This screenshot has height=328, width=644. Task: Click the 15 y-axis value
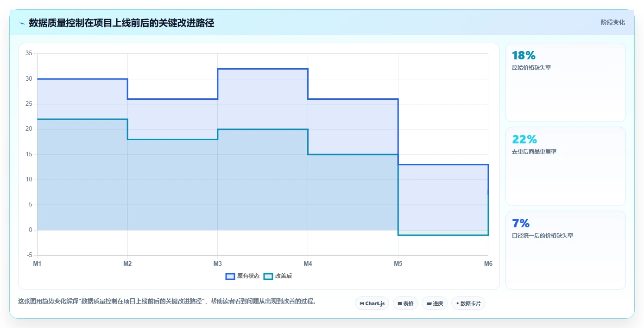pos(29,154)
